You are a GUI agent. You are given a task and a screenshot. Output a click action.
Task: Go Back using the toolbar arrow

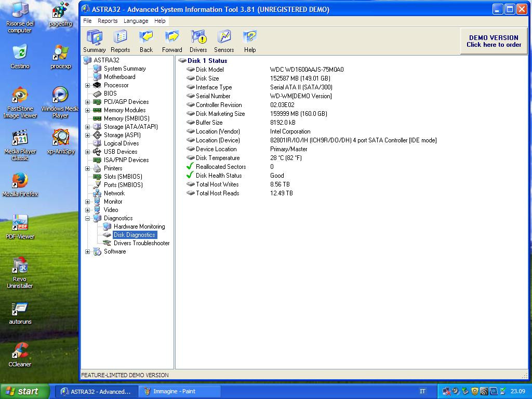click(x=146, y=41)
